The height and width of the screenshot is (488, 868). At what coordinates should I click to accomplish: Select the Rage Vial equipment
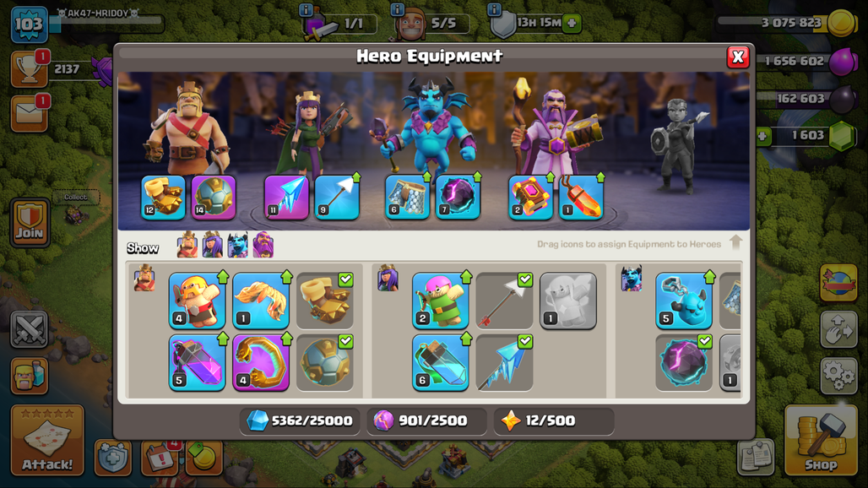(x=197, y=363)
